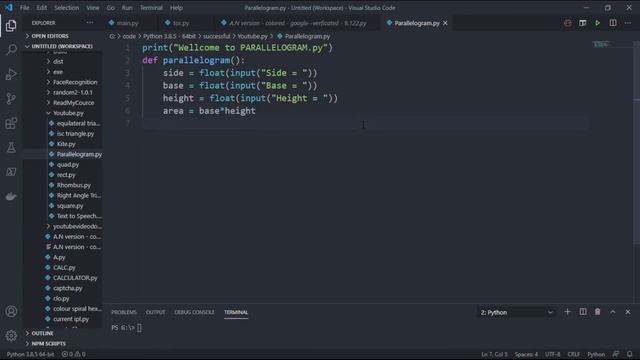Kill terminal with trash icon
The image size is (640, 360).
pos(598,312)
